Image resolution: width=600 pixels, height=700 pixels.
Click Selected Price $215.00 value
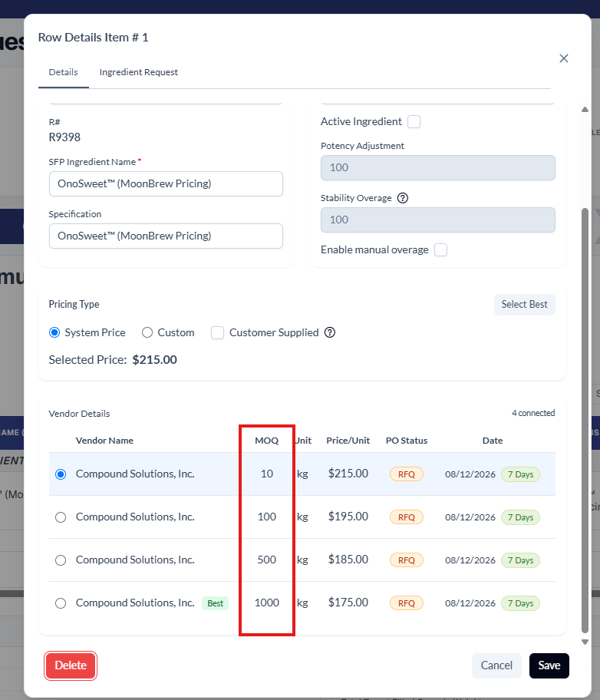(154, 360)
